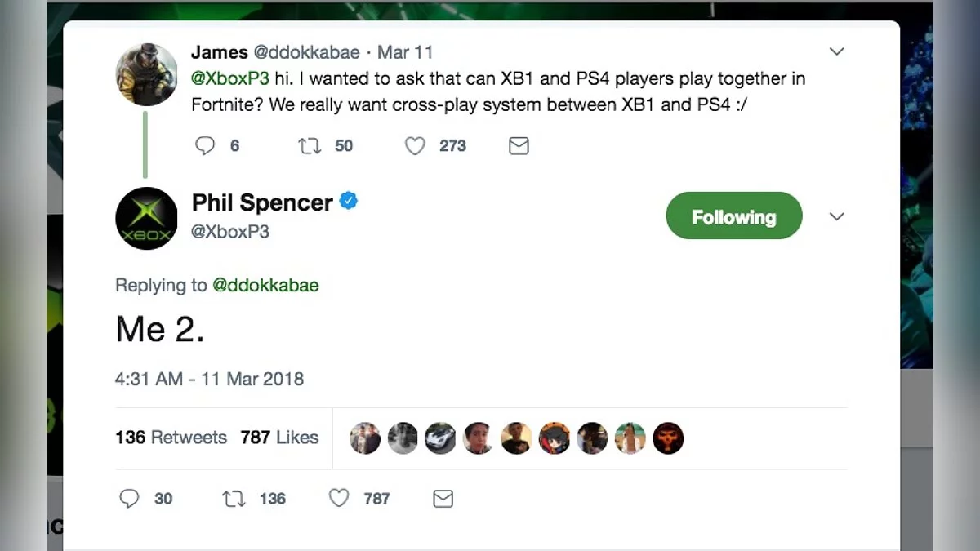The width and height of the screenshot is (980, 551).
Task: Open the @ddokkabae link in Replying to
Action: pyautogui.click(x=265, y=285)
